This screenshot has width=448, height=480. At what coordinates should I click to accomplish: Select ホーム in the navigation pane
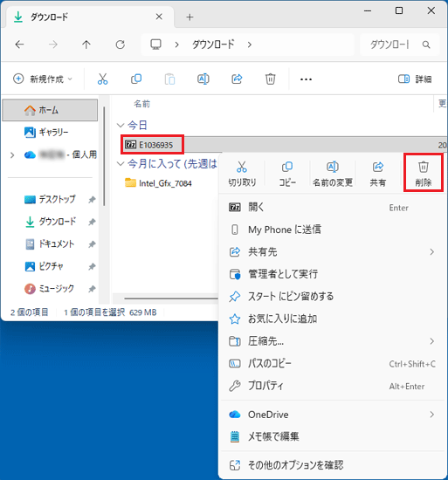[50, 110]
